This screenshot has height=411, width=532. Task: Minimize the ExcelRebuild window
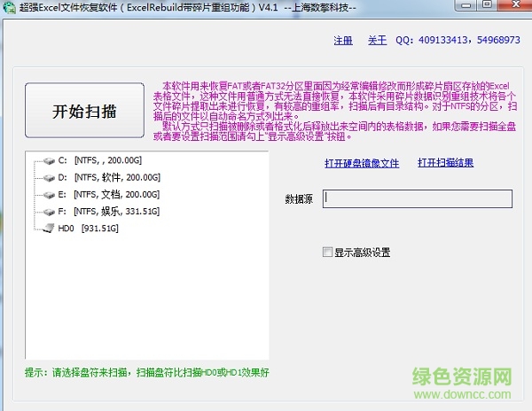point(466,5)
